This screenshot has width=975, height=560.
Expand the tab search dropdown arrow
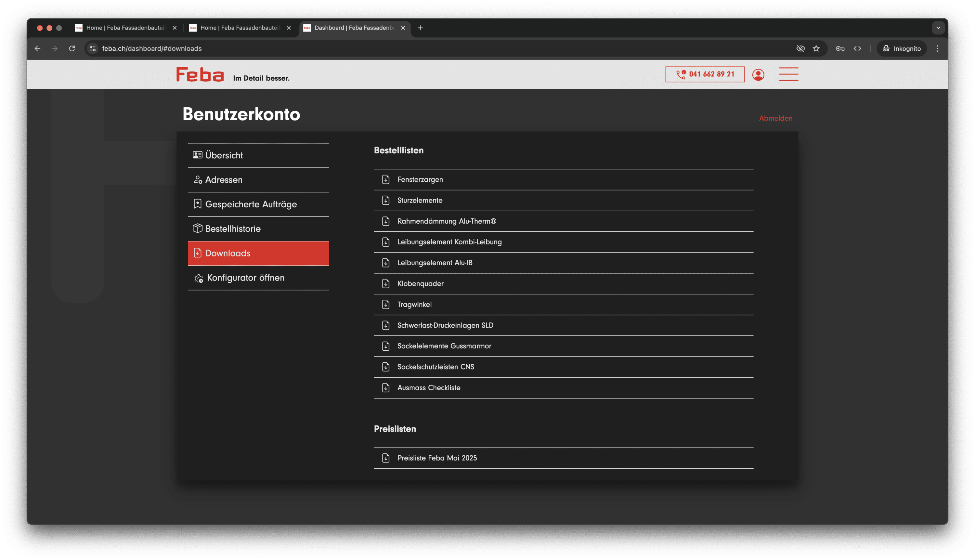[x=939, y=28]
